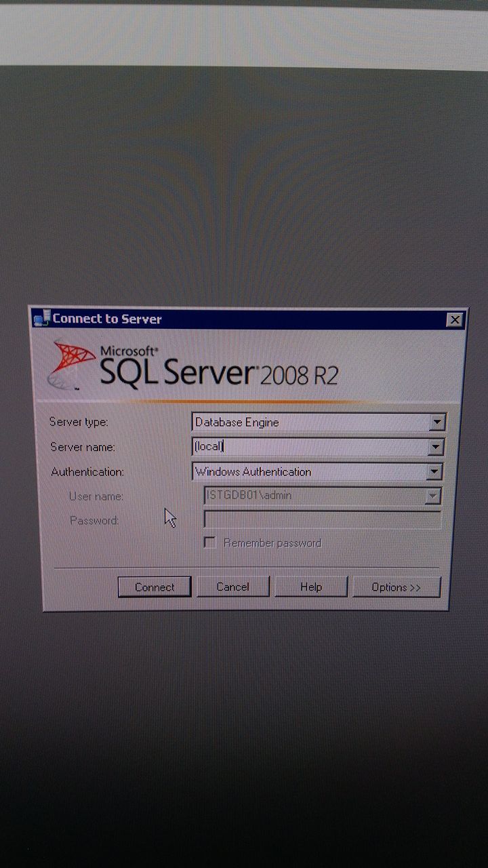Click the title bar server connection icon
This screenshot has width=488, height=868.
[41, 318]
